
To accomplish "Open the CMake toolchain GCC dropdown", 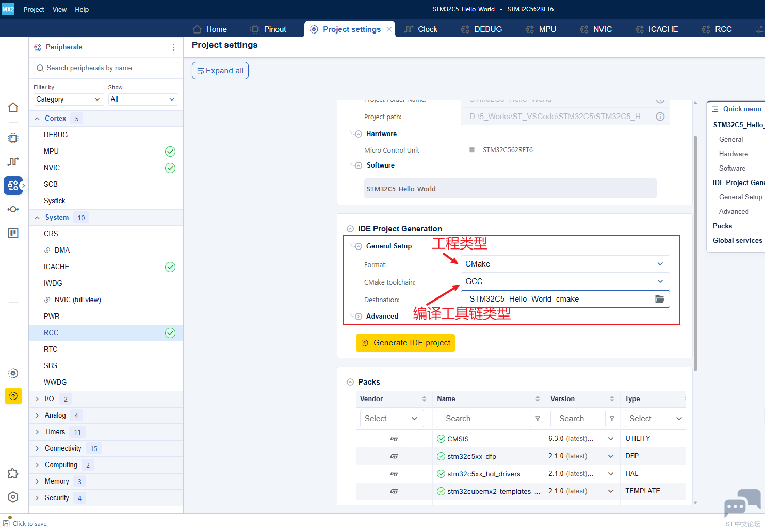I will point(565,281).
